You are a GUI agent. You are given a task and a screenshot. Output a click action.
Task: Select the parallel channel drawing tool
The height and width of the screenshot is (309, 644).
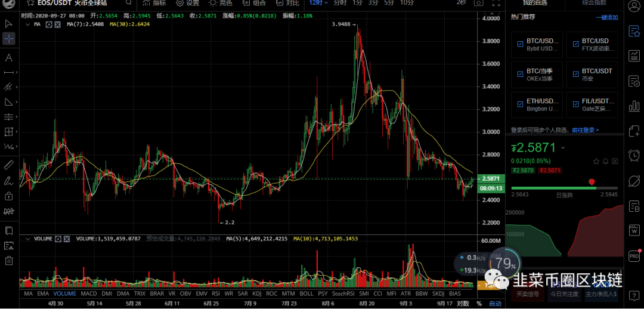8,86
